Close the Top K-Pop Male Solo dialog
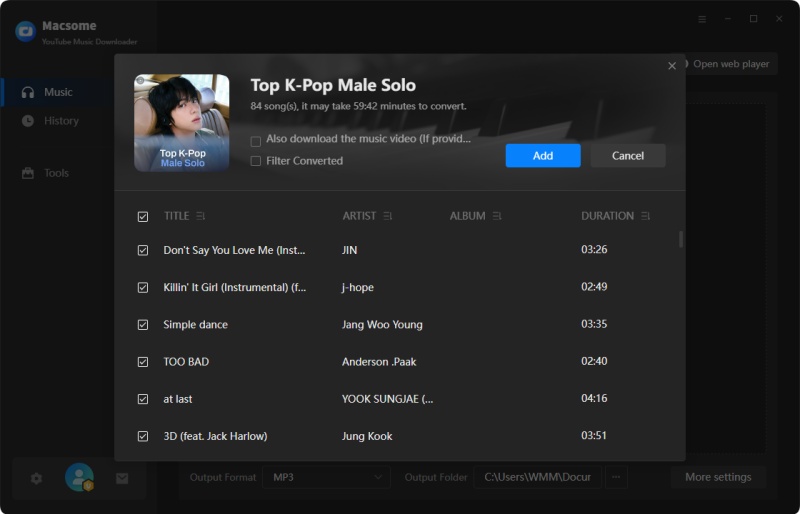 click(x=672, y=66)
